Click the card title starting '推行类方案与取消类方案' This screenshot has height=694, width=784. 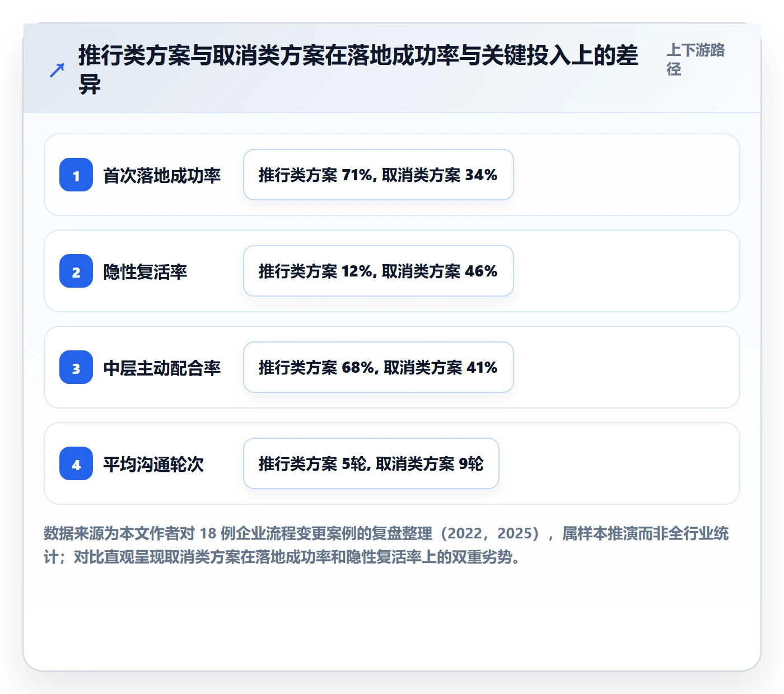click(x=358, y=69)
